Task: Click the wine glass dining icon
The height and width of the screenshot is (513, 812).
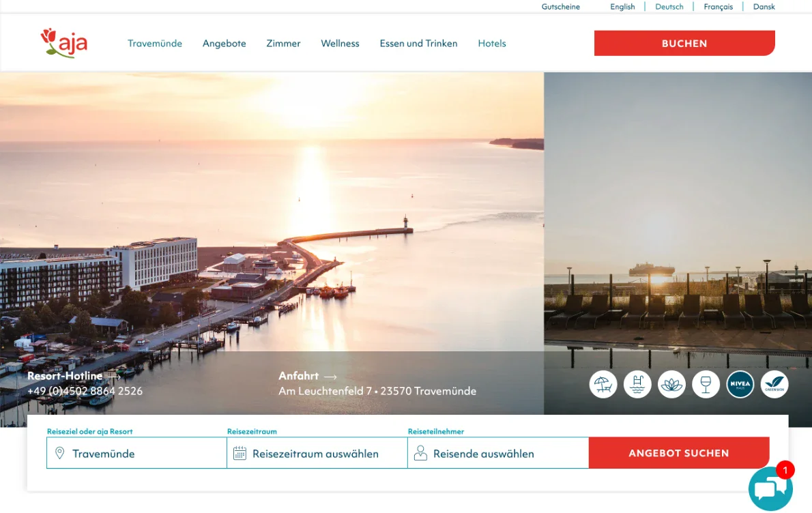Action: (706, 384)
